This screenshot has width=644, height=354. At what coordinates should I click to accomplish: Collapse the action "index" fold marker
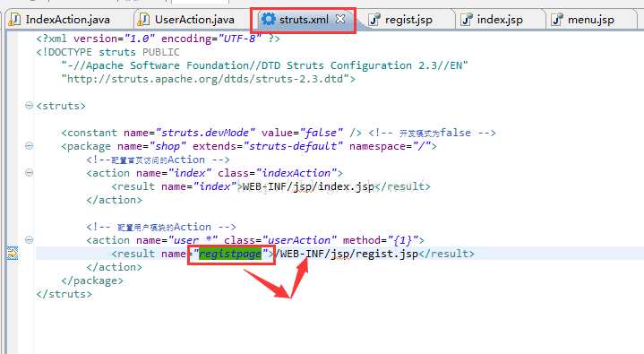[29, 173]
